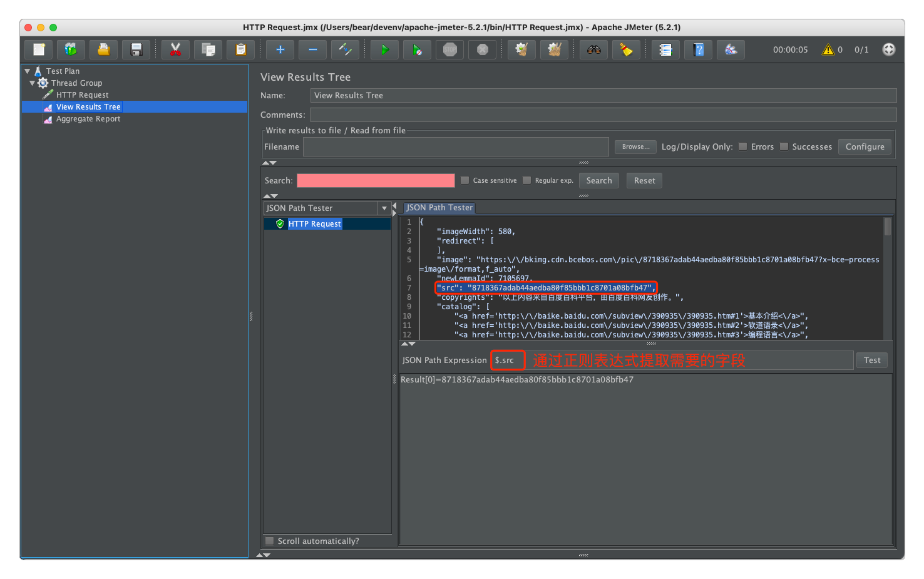The image size is (924, 579).
Task: Click the Paste clipboard toolbar icon
Action: click(241, 49)
